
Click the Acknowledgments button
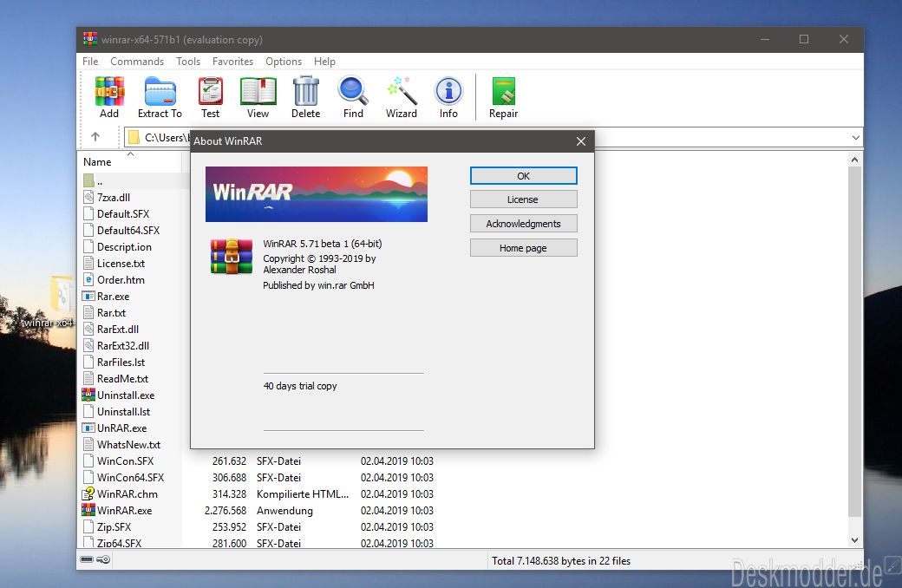[x=524, y=224]
